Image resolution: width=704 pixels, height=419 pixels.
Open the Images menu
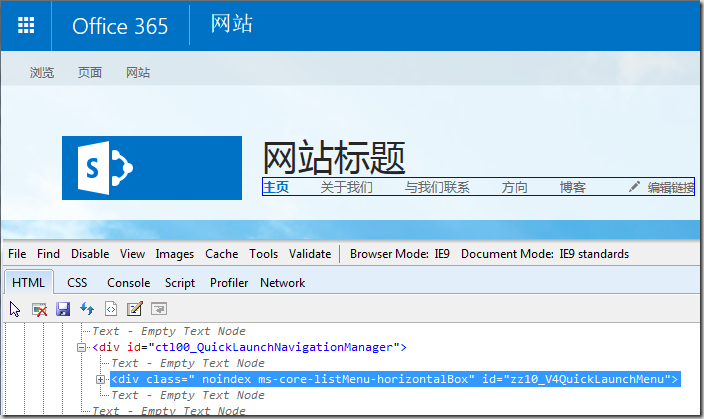pos(175,254)
